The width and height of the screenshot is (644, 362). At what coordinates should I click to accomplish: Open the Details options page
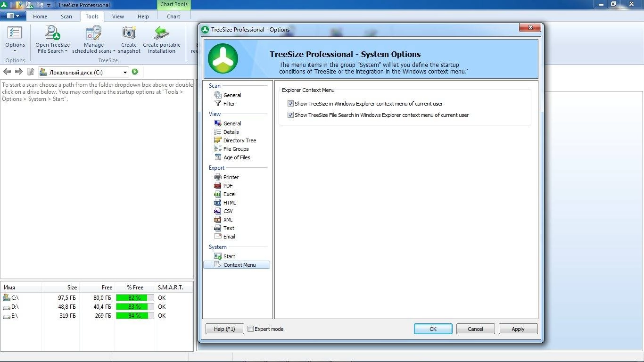point(226,132)
